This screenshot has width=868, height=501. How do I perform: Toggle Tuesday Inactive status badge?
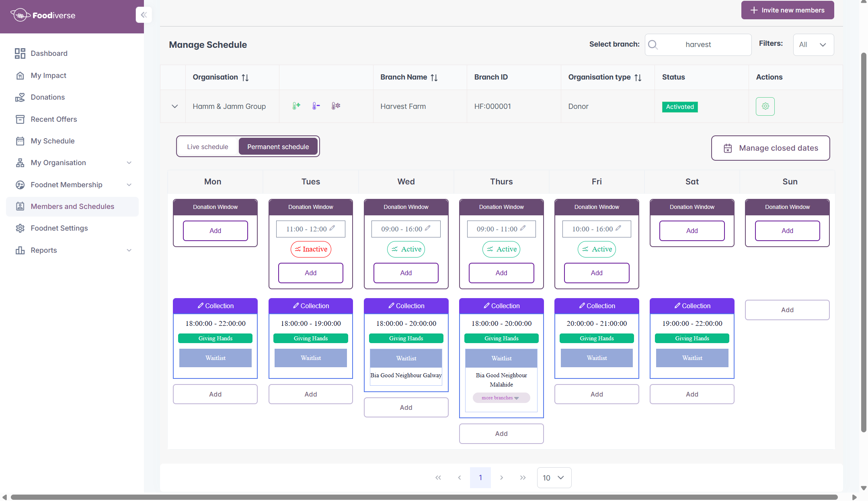311,249
